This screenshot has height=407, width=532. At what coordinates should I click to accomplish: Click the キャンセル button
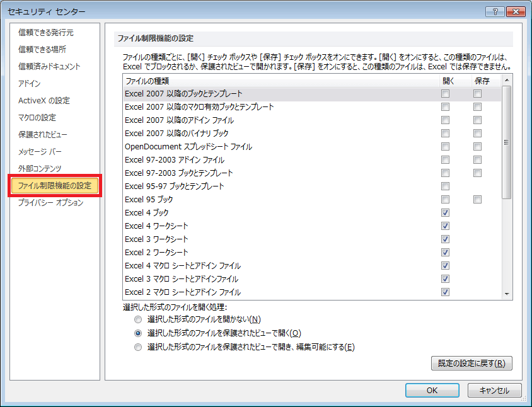494,391
